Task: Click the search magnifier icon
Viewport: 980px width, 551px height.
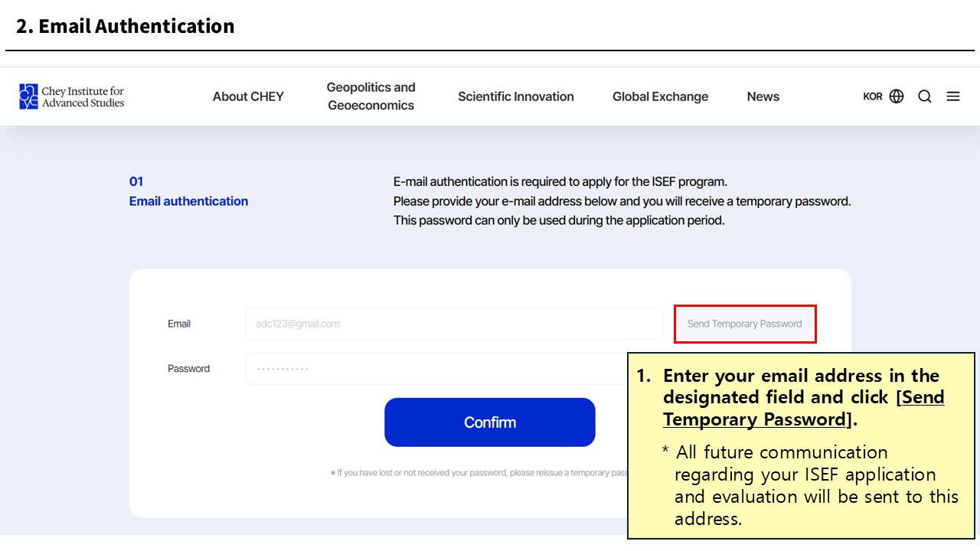Action: click(925, 96)
